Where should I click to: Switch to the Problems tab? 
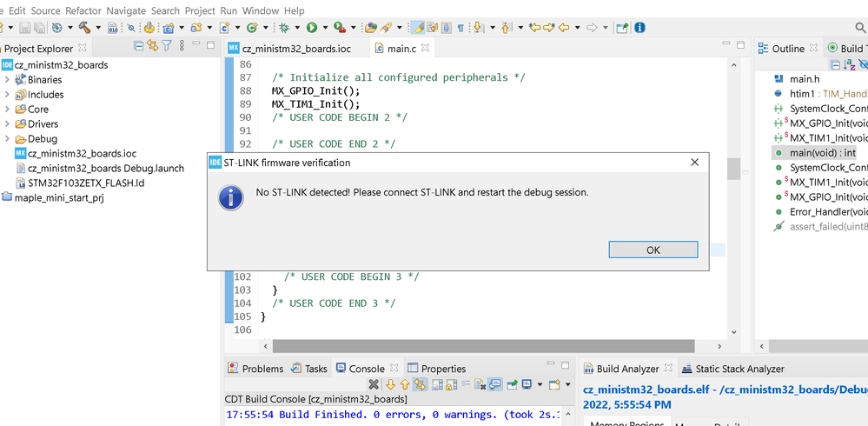point(255,369)
